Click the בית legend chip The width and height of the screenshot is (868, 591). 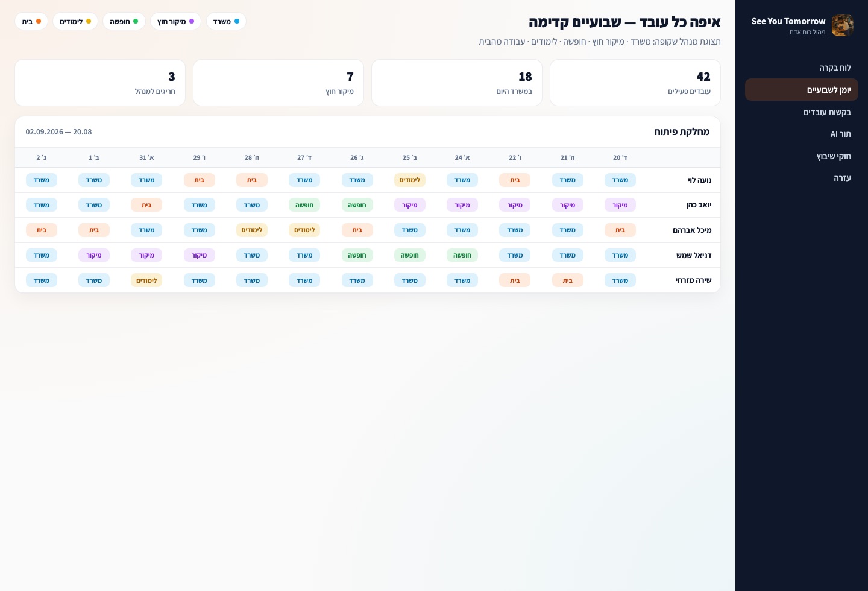[x=31, y=21]
